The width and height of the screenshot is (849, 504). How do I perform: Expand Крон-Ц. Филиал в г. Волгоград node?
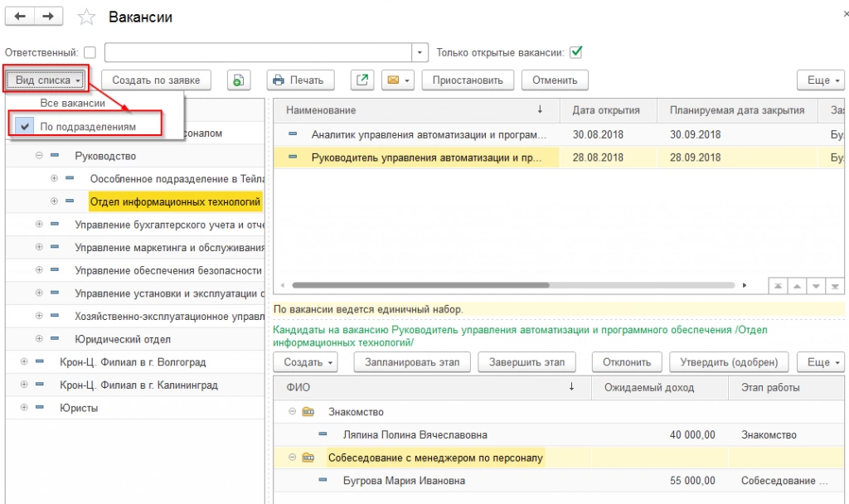(24, 362)
